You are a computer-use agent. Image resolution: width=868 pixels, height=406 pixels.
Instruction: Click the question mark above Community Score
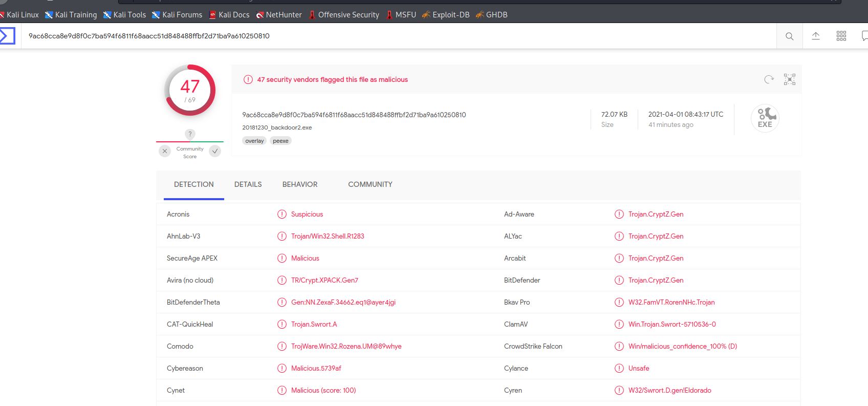tap(190, 134)
